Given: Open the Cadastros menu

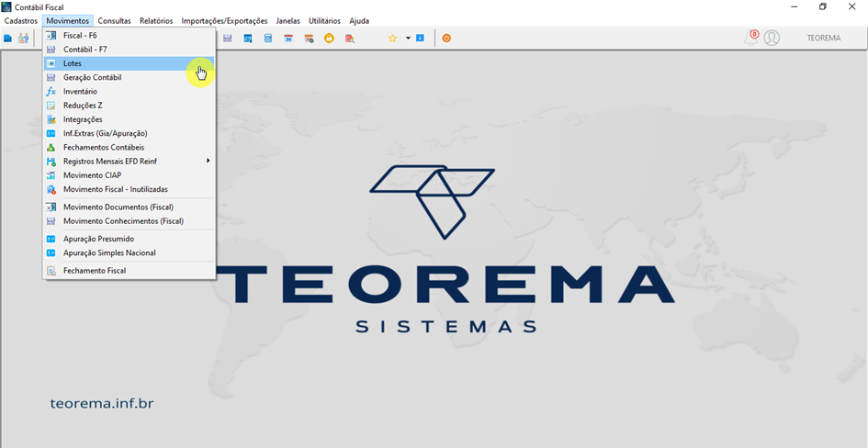Looking at the screenshot, I should (x=21, y=21).
